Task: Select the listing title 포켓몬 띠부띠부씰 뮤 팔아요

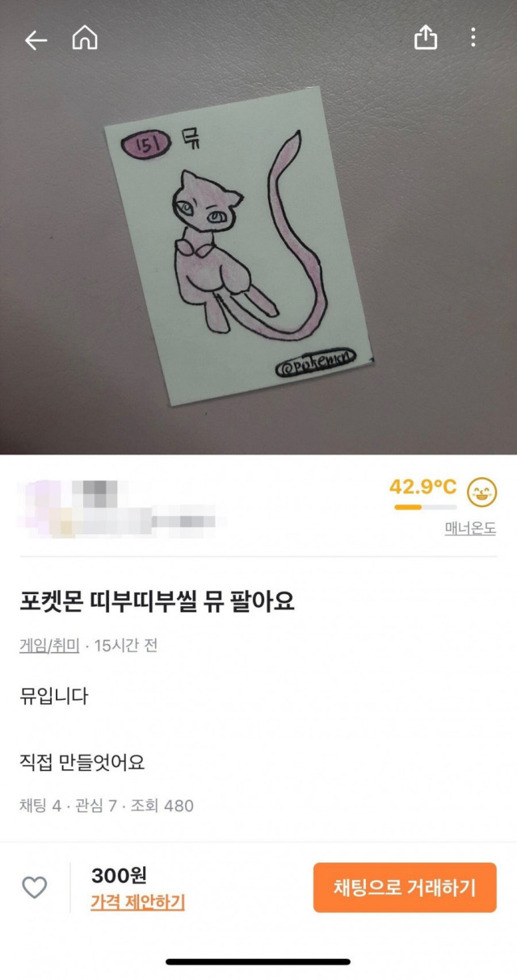Action: pyautogui.click(x=157, y=602)
